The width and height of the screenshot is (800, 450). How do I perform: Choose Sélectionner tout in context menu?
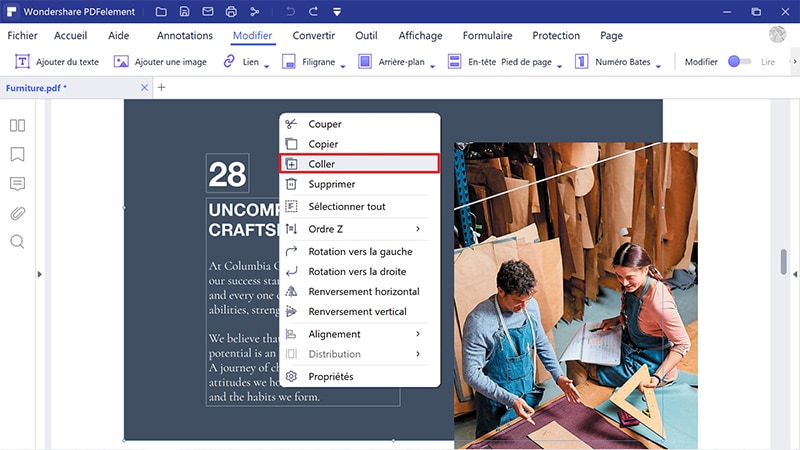pos(360,206)
